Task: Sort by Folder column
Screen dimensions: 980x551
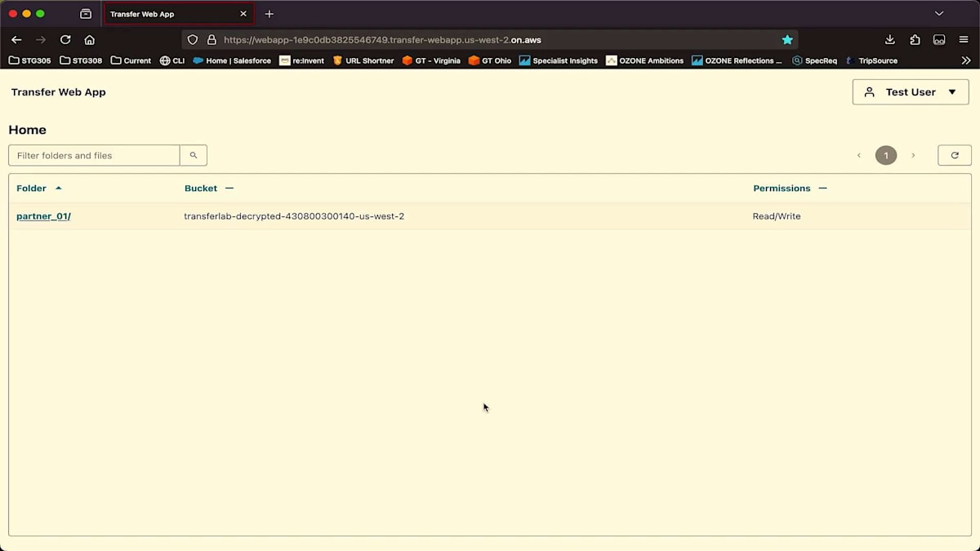Action: coord(39,188)
